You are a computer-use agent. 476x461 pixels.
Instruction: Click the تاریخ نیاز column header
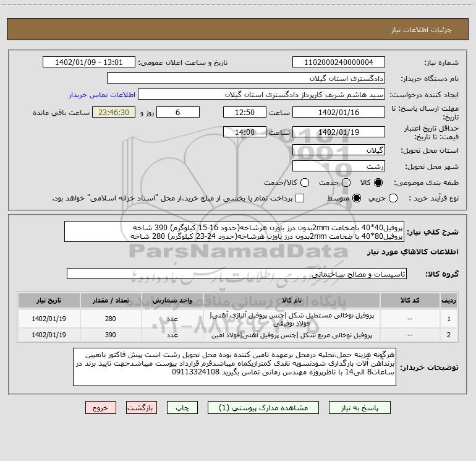point(49,300)
